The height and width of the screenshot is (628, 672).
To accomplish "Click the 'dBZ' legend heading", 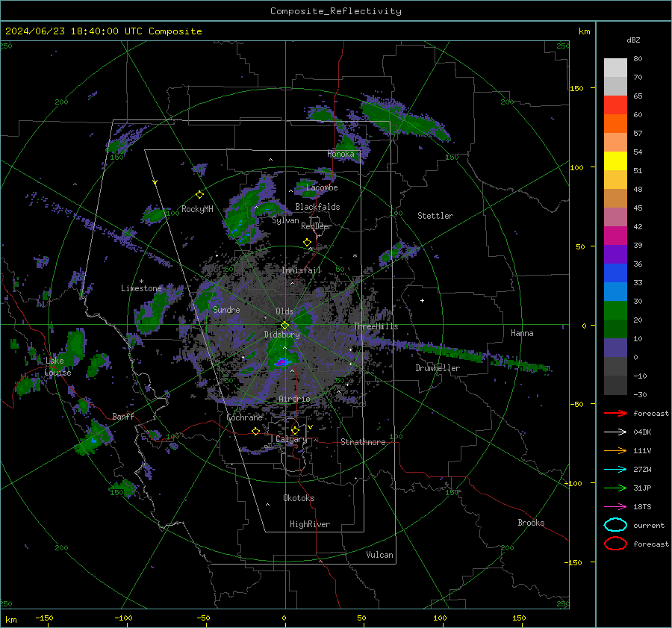I will tap(633, 40).
